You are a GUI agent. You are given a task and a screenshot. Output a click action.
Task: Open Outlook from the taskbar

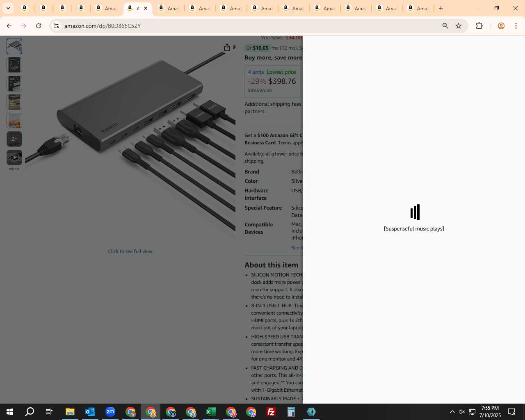pos(90,412)
